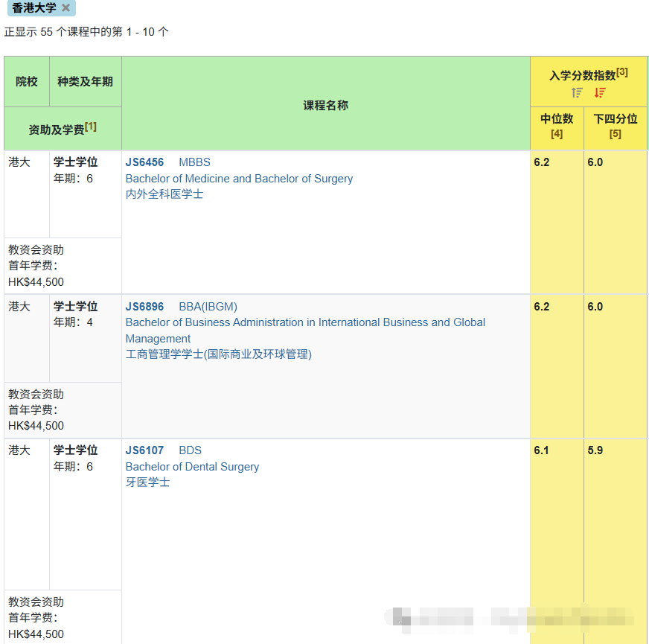Image resolution: width=649 pixels, height=644 pixels.
Task: Open course code JS6456 link
Action: coord(144,162)
